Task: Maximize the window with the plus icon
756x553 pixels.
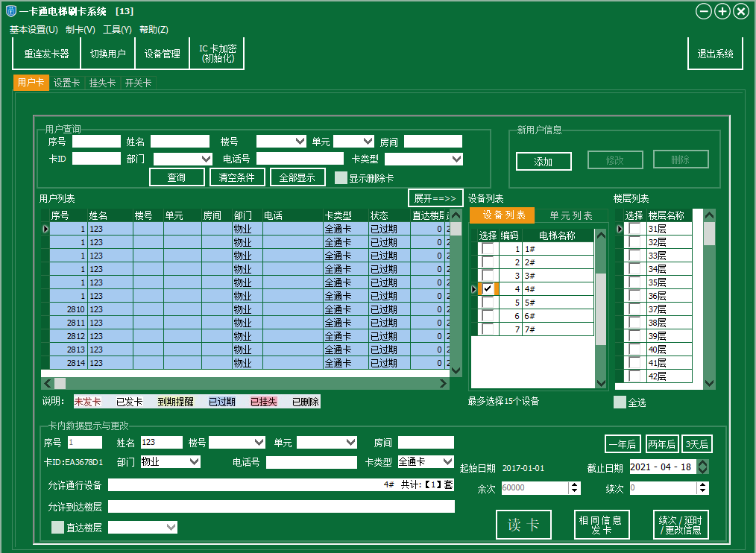Action: pyautogui.click(x=722, y=12)
